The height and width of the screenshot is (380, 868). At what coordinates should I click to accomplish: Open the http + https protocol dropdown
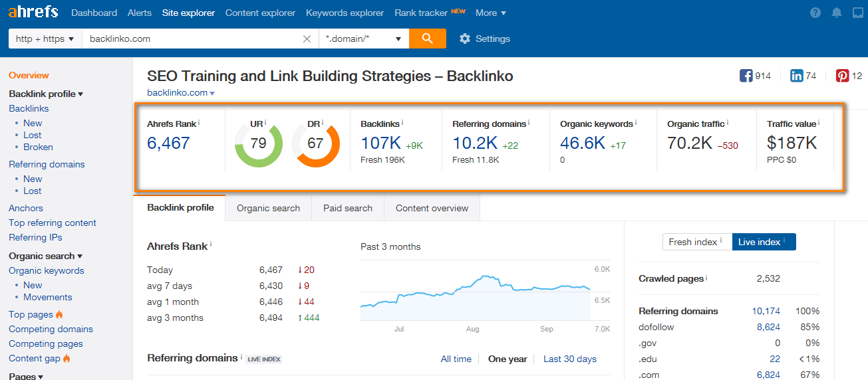(45, 39)
